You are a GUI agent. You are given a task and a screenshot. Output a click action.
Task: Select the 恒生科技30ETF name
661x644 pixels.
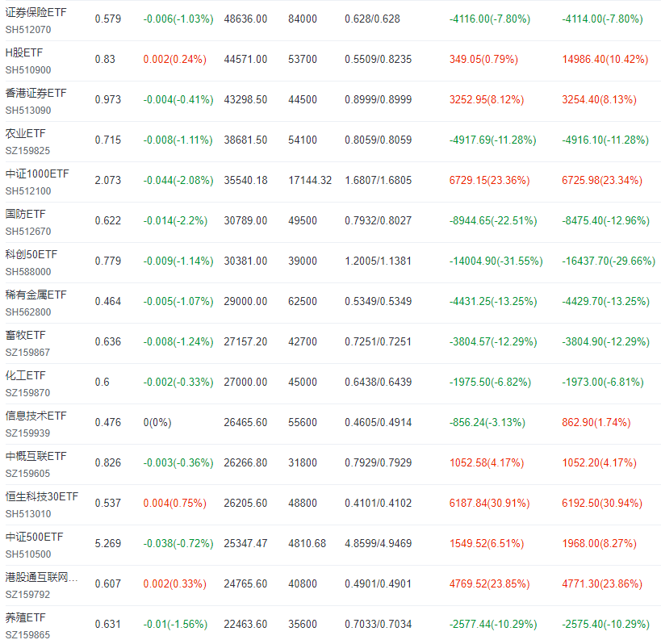point(42,496)
